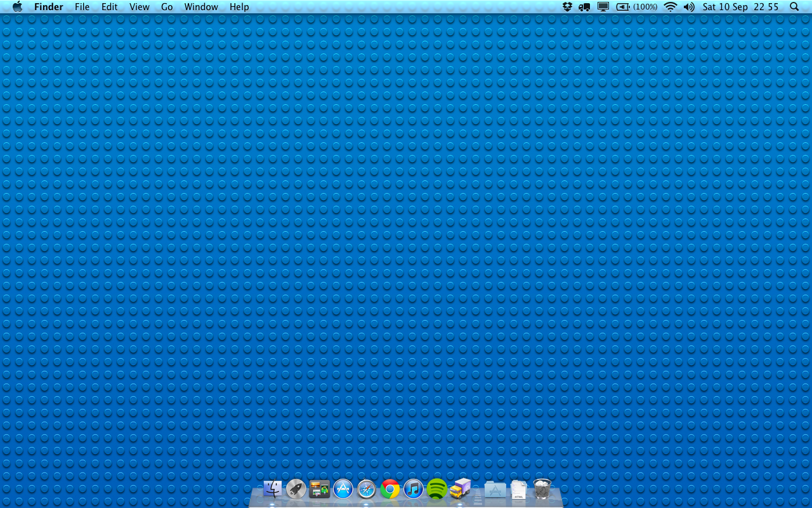This screenshot has height=508, width=812.
Task: Click the battery status showing 100%
Action: coord(636,7)
